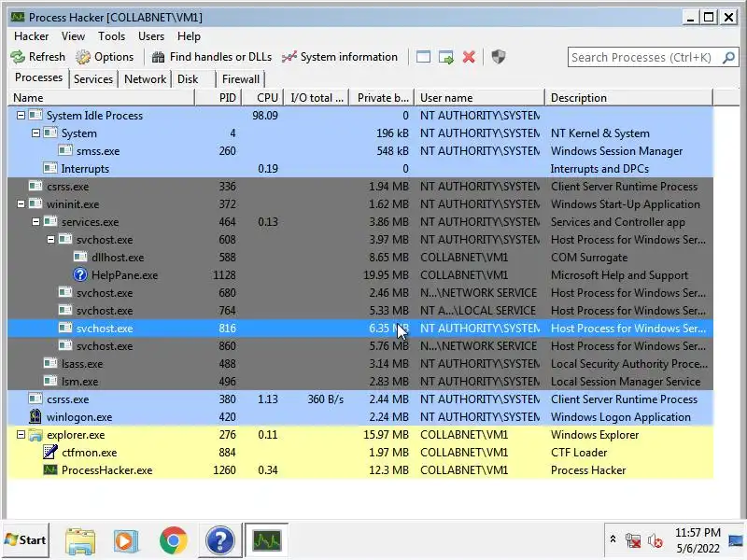The width and height of the screenshot is (747, 560).
Task: Click the ProcessHacker.exe process icon
Action: [50, 470]
